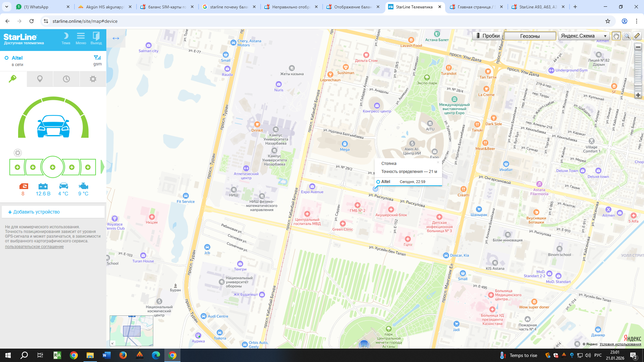
Task: Select the ruler measurement tool on the map
Action: [636, 36]
